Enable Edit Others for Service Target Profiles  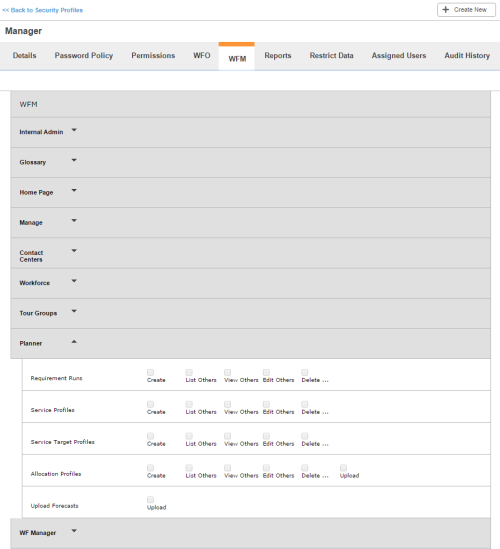click(266, 436)
